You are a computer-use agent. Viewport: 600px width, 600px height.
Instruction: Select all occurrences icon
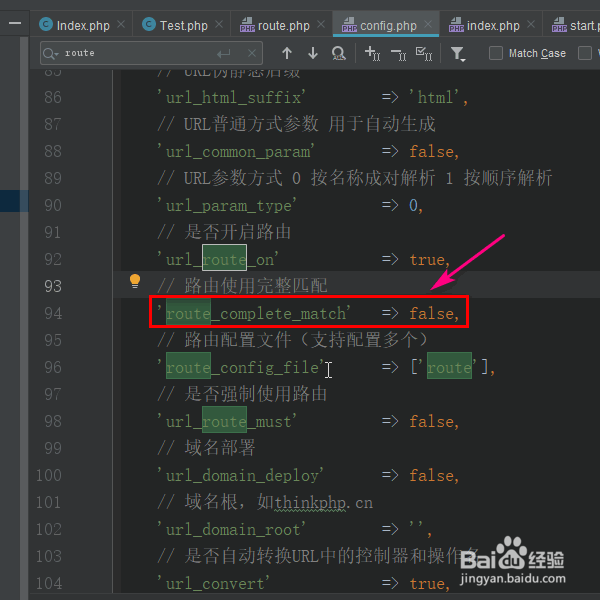click(x=424, y=54)
